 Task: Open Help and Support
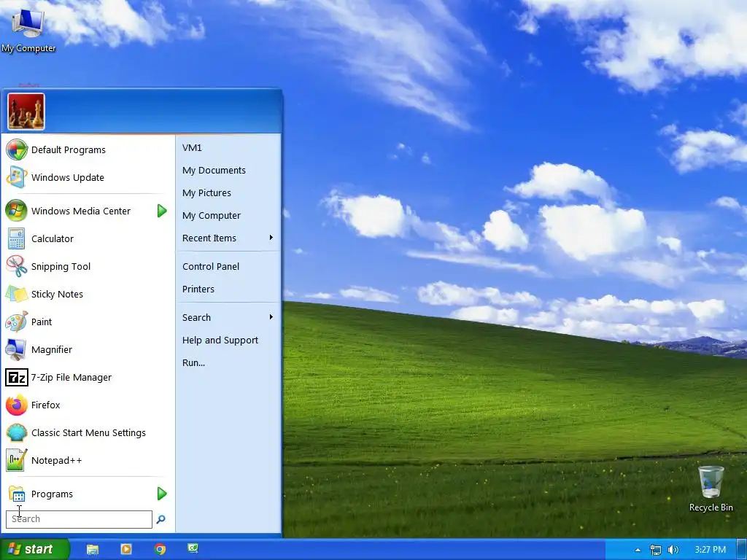[228, 340]
